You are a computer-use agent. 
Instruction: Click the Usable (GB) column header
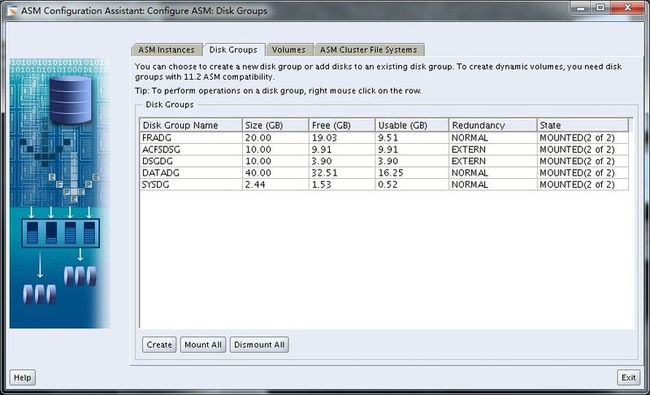click(x=412, y=125)
